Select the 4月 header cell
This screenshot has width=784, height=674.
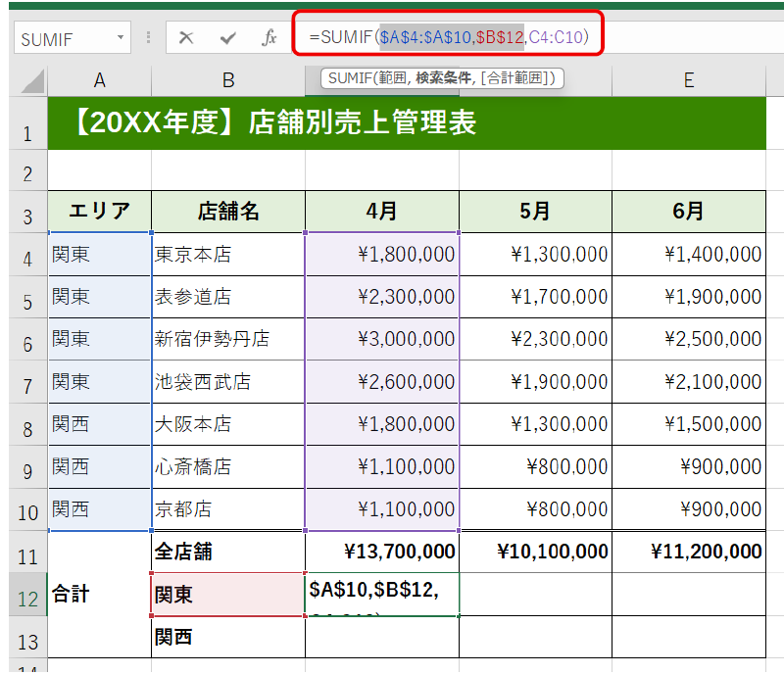(x=381, y=211)
